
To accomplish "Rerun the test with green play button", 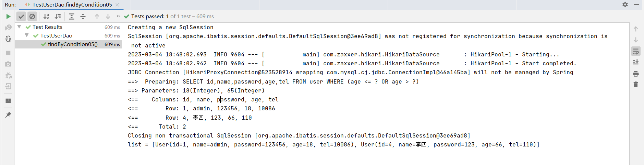I will (x=8, y=16).
